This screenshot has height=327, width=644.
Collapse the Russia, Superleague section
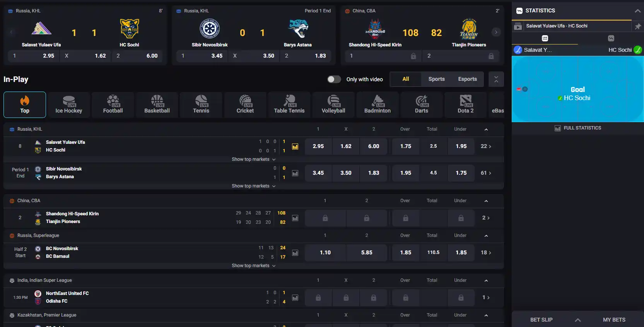point(486,236)
